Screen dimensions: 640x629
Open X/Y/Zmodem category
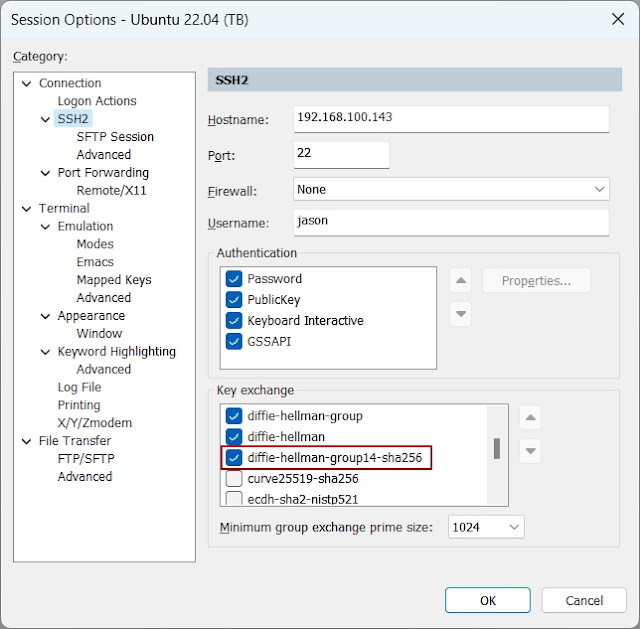[x=95, y=423]
